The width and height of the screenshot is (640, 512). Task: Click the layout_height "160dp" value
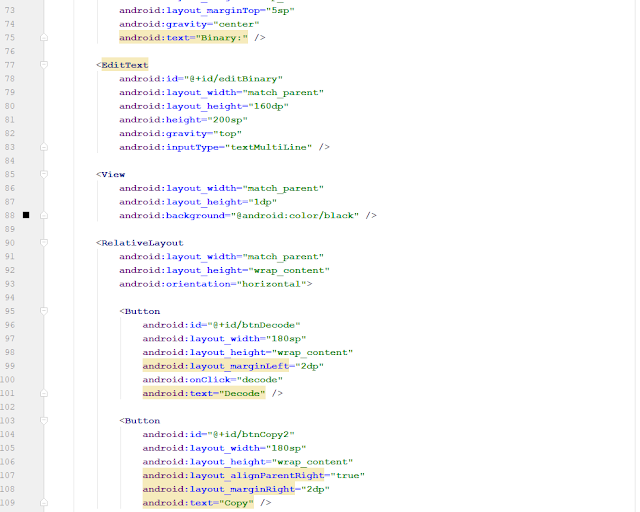(x=268, y=106)
